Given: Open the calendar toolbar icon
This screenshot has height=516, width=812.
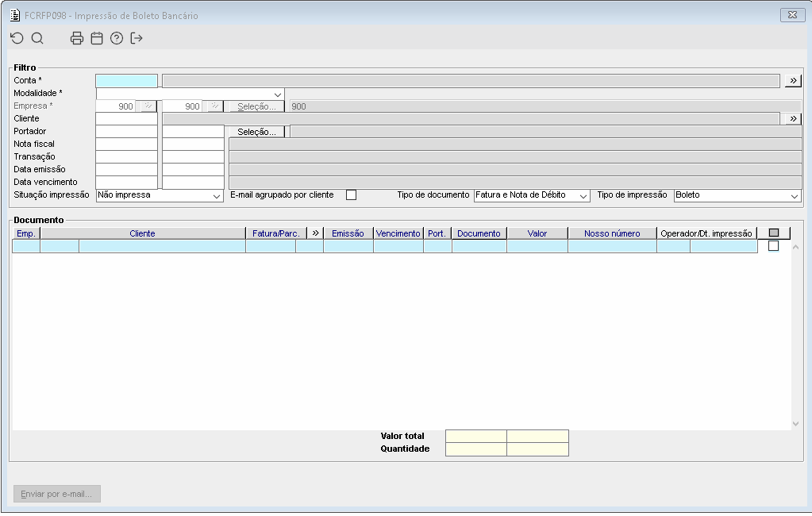Looking at the screenshot, I should point(97,38).
